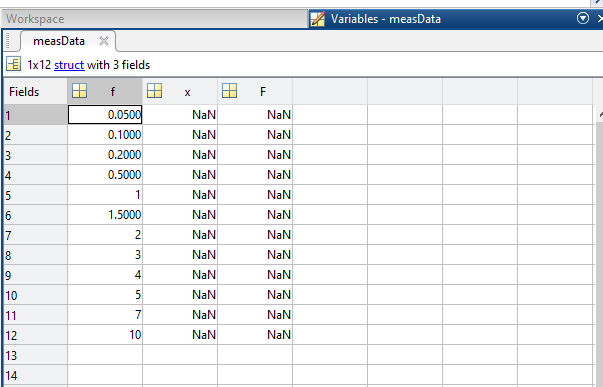Click the grid icon in f column header
This screenshot has width=603, height=387.
pyautogui.click(x=80, y=91)
